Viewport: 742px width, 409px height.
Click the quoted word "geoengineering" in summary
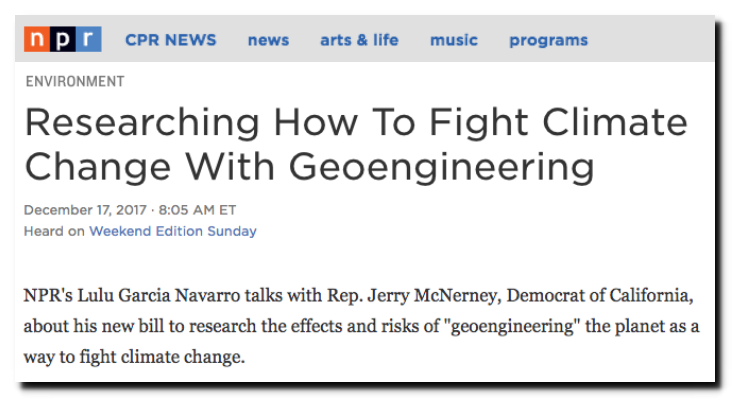512,327
